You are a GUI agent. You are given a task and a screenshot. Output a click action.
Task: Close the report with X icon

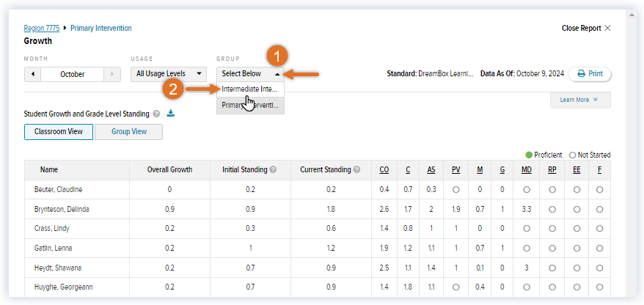coord(607,28)
